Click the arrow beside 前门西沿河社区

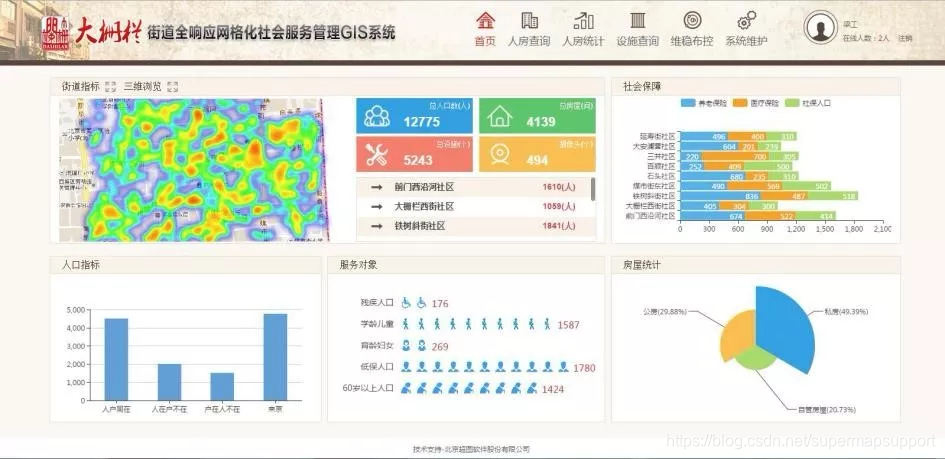(377, 187)
